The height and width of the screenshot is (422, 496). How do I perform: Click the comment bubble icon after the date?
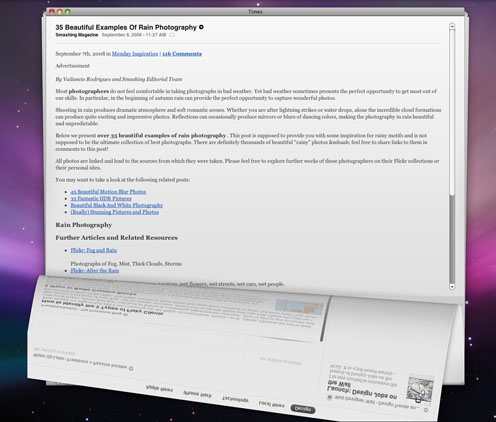tap(172, 35)
